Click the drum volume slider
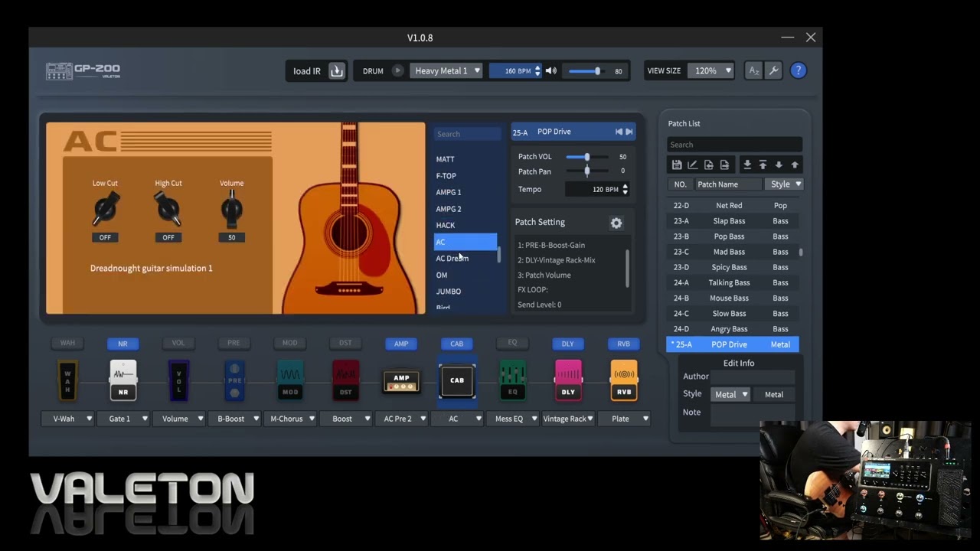This screenshot has height=551, width=980. coord(586,71)
